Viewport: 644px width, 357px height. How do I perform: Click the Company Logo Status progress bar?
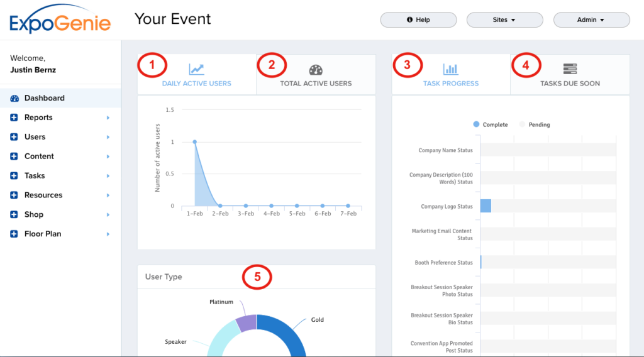coord(486,206)
